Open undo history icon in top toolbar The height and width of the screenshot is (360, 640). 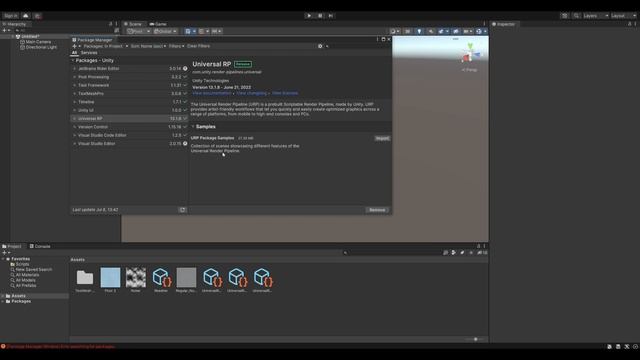coord(564,16)
